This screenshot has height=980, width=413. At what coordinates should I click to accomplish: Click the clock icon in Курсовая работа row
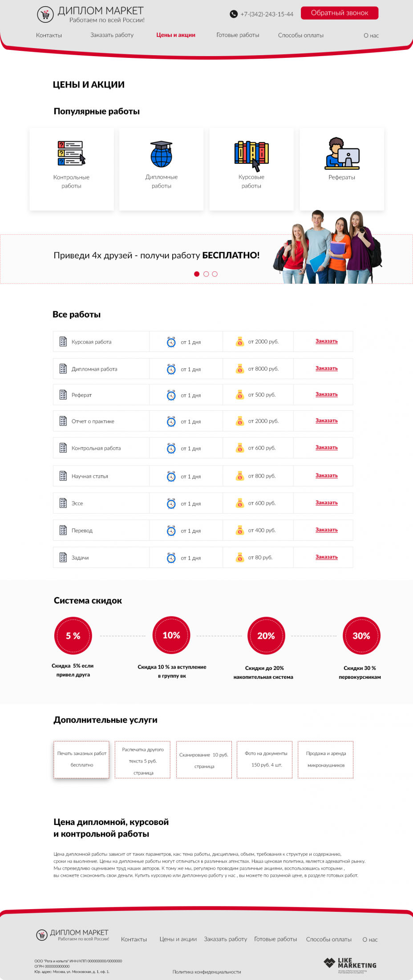pyautogui.click(x=171, y=342)
